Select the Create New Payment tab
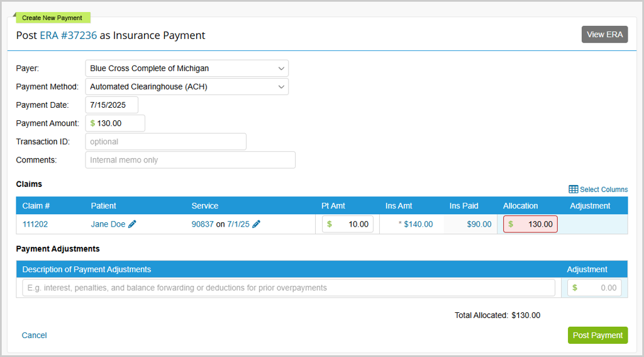 (52, 18)
